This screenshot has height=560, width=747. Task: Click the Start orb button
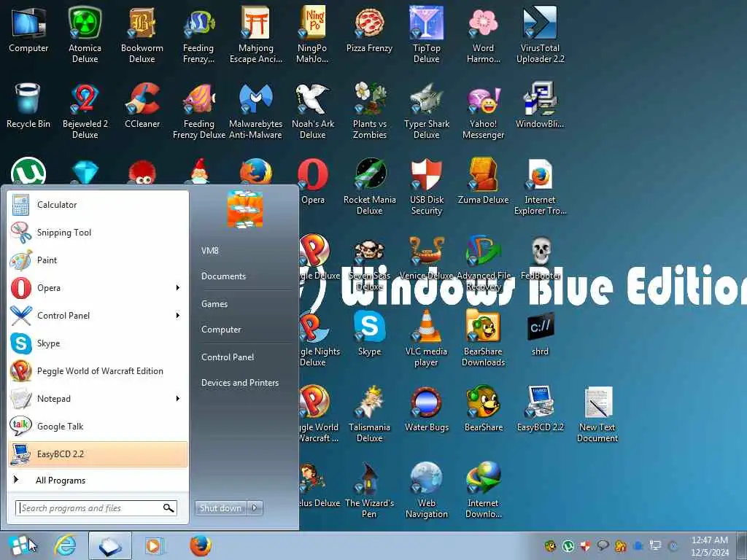19,545
